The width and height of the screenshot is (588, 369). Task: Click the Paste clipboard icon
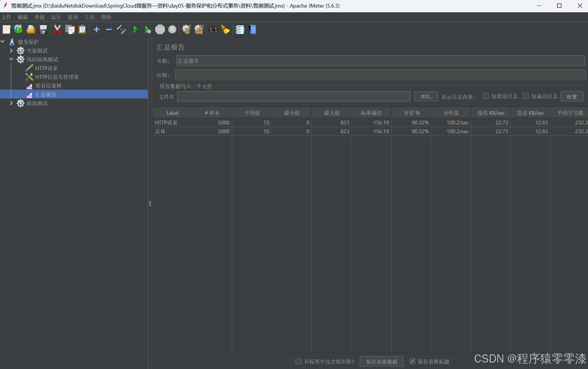[x=82, y=30]
